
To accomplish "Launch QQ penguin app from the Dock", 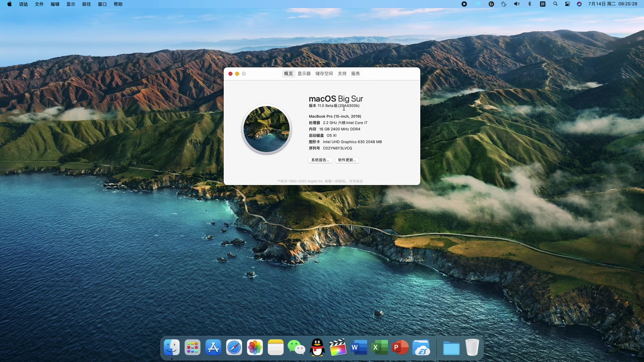I will [x=317, y=347].
